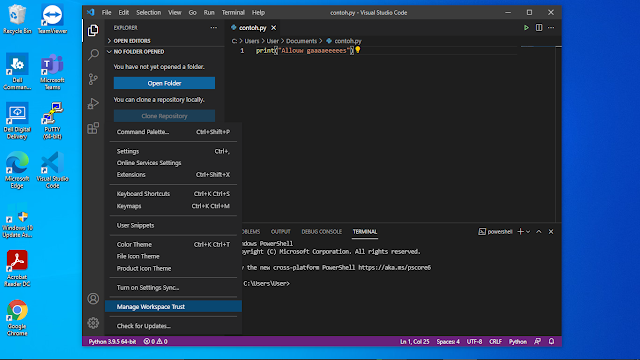Viewport: 640px width, 360px height.
Task: Click the Documents breadcrumb segment
Action: click(301, 41)
